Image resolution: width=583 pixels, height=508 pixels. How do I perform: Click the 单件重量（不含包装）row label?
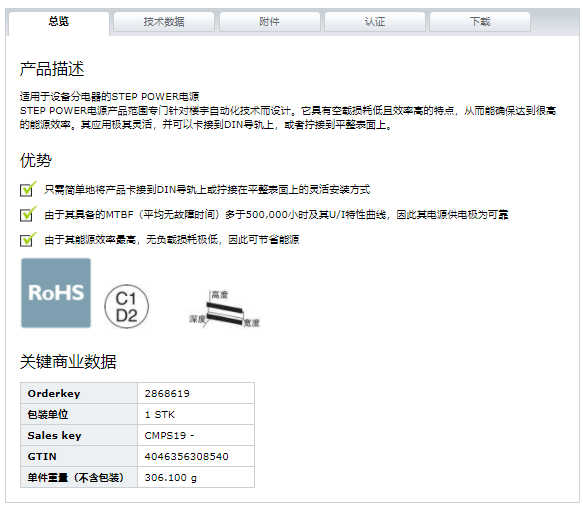click(76, 478)
